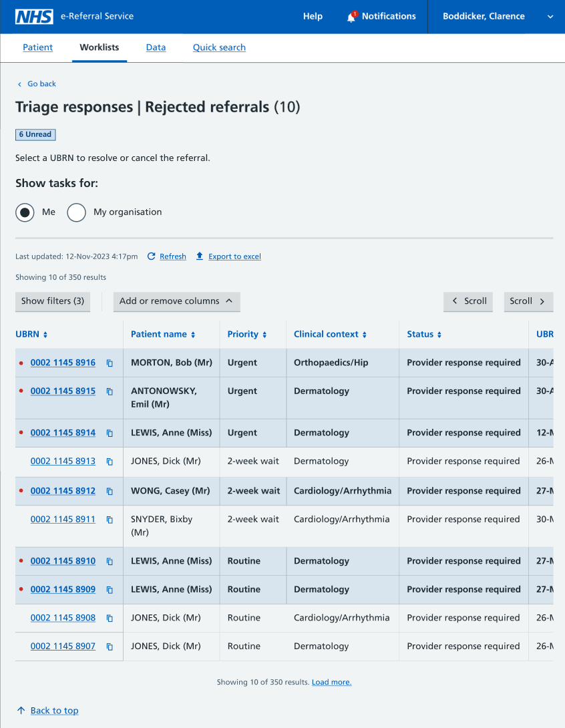Sort by Clinical context column arrows
The image size is (565, 728).
365,335
